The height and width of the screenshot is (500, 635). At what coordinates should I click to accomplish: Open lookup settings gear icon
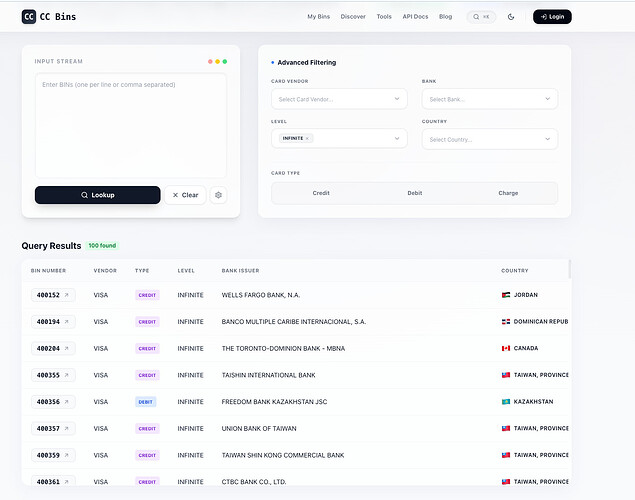(218, 195)
